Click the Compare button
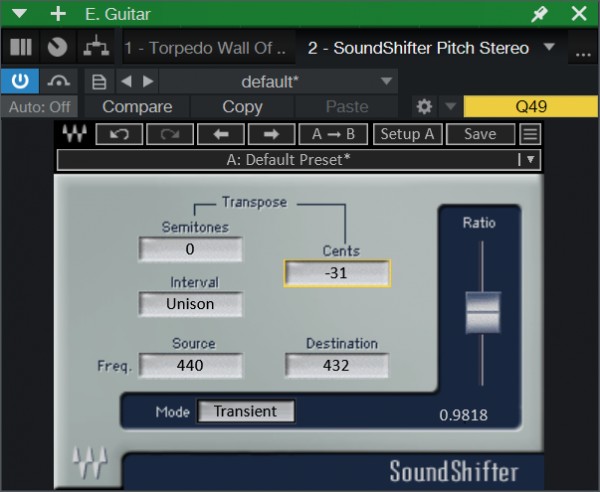Screen dimensions: 600x492 (x=137, y=106)
